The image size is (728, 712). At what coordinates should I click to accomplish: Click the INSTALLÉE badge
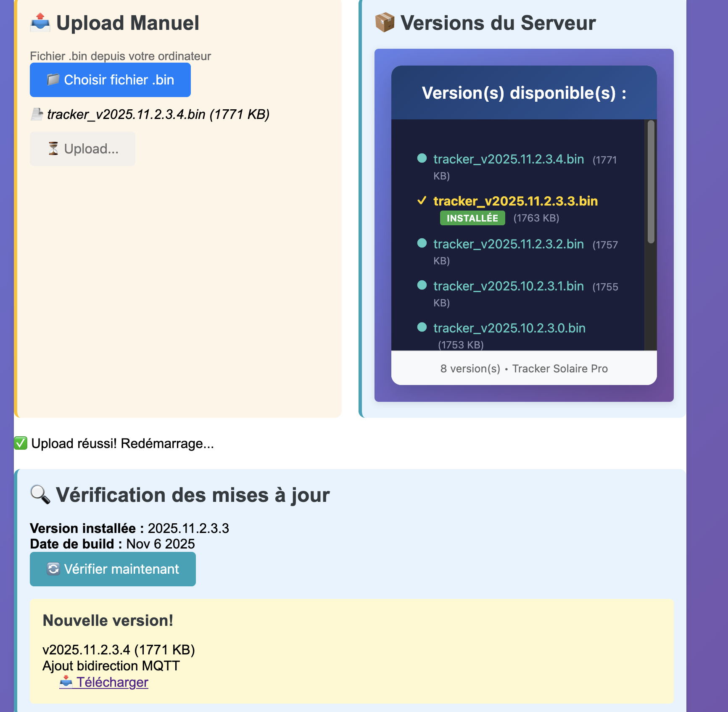click(x=472, y=218)
